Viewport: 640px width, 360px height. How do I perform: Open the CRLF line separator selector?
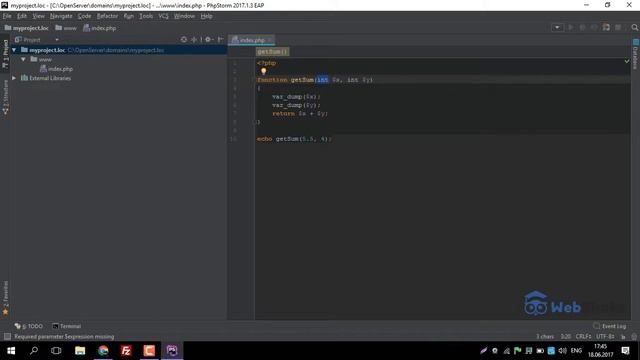point(583,337)
